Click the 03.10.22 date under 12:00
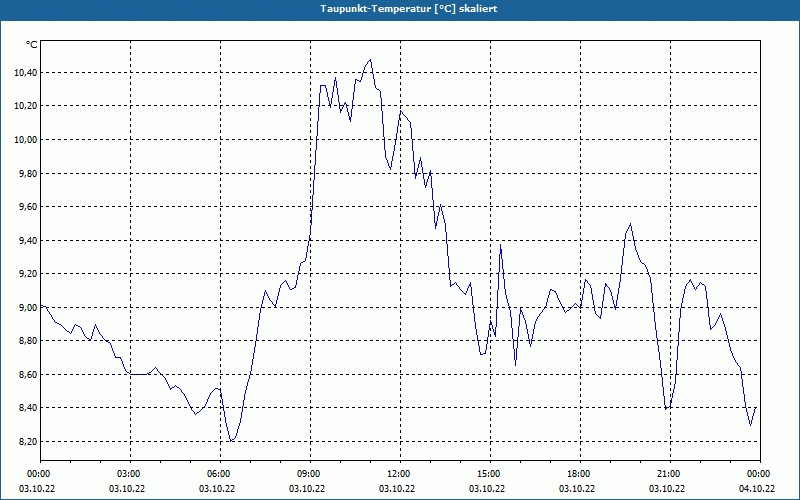The width and height of the screenshot is (800, 500). [x=397, y=489]
